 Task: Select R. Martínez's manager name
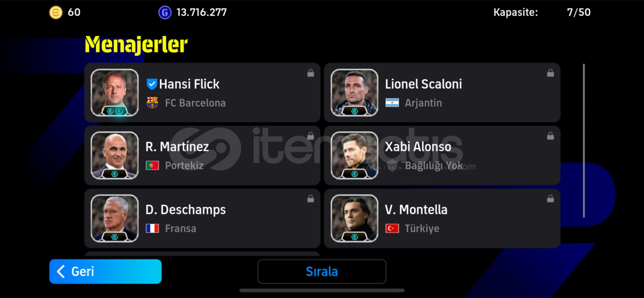point(177,147)
